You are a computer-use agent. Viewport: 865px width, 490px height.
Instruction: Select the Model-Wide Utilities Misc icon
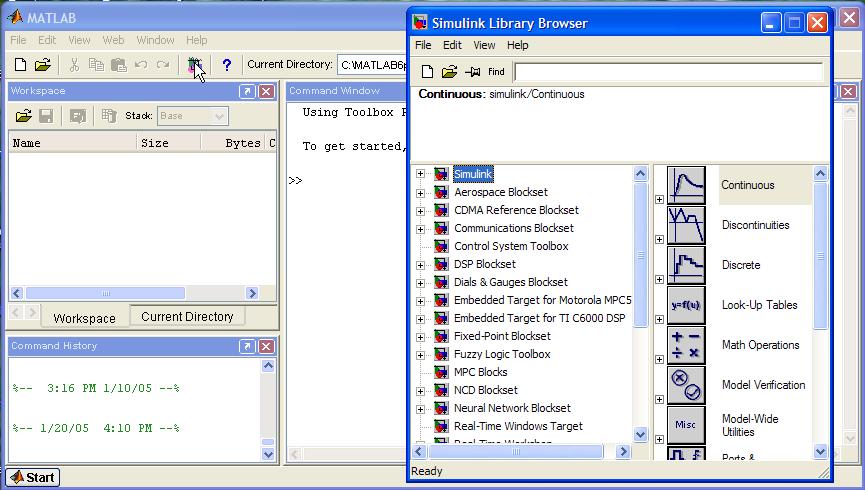(x=686, y=425)
